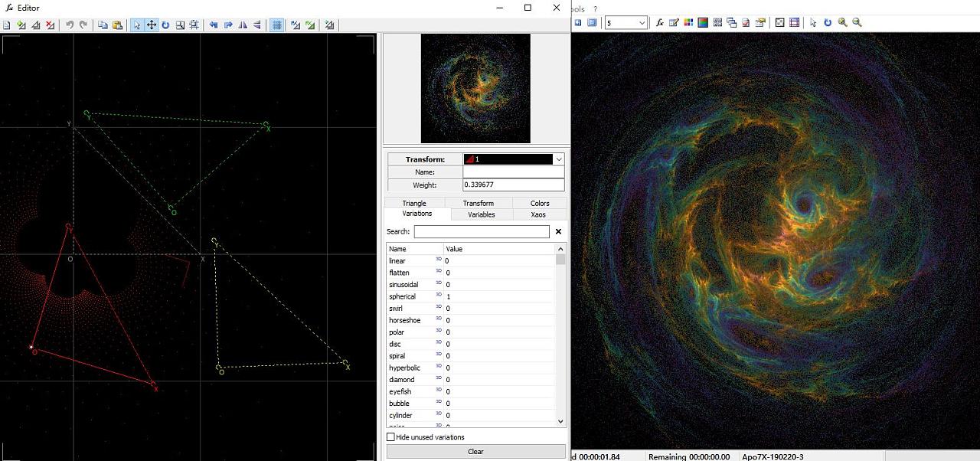Open the Colors tab
Image resolution: width=980 pixels, height=461 pixels.
click(540, 203)
